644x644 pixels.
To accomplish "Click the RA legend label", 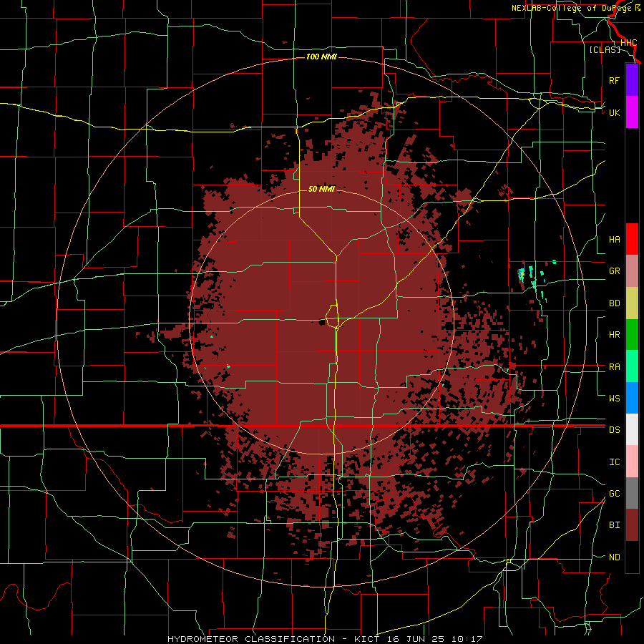I will click(614, 367).
